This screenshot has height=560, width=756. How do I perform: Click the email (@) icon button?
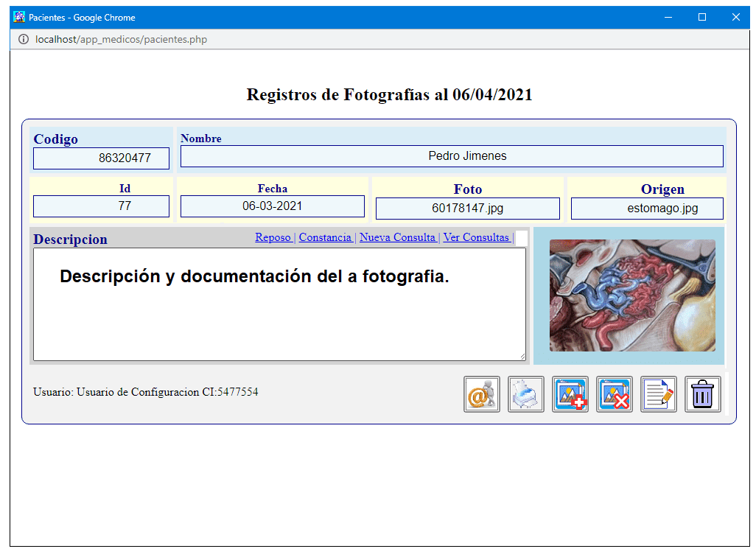pos(482,394)
